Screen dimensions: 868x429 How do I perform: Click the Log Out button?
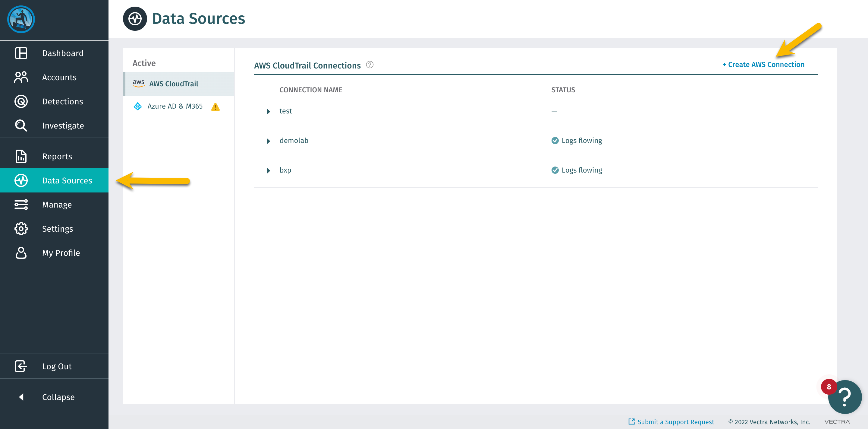tap(57, 366)
